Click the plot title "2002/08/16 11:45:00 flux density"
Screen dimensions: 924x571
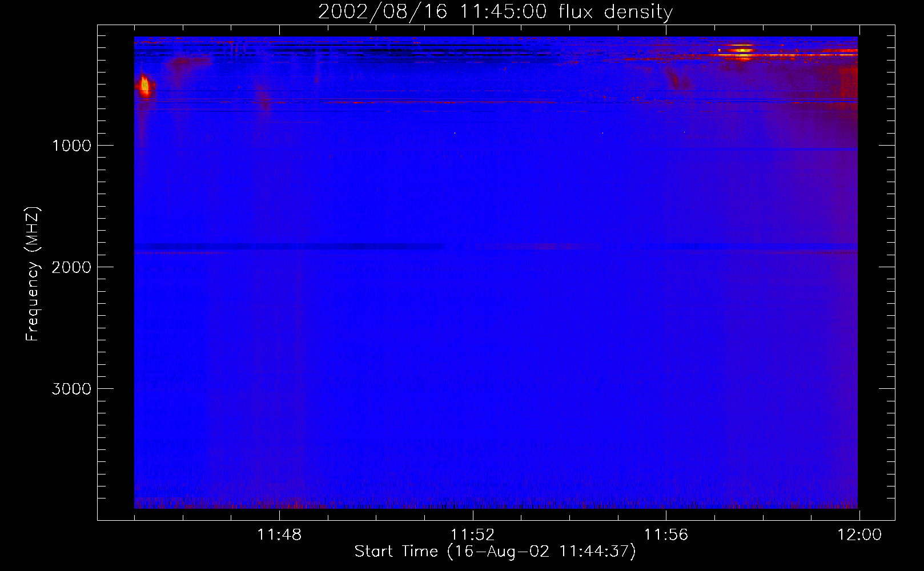[495, 12]
